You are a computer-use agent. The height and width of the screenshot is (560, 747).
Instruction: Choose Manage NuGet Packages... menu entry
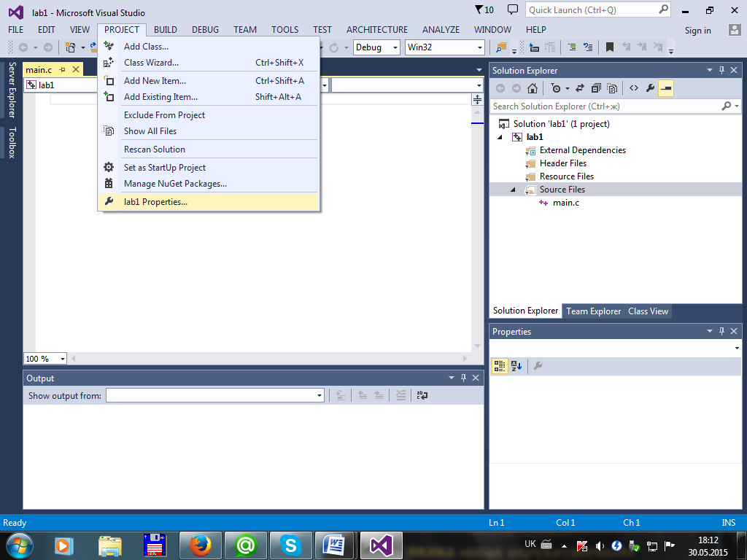(209, 184)
